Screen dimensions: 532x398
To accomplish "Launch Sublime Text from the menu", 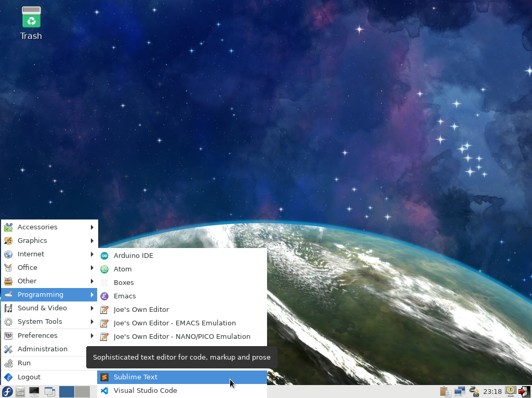I will pyautogui.click(x=182, y=377).
